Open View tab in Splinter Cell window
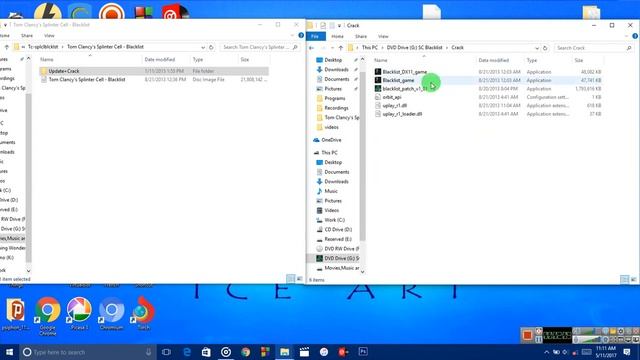Viewport: 640px width, 360px height. pos(49,36)
